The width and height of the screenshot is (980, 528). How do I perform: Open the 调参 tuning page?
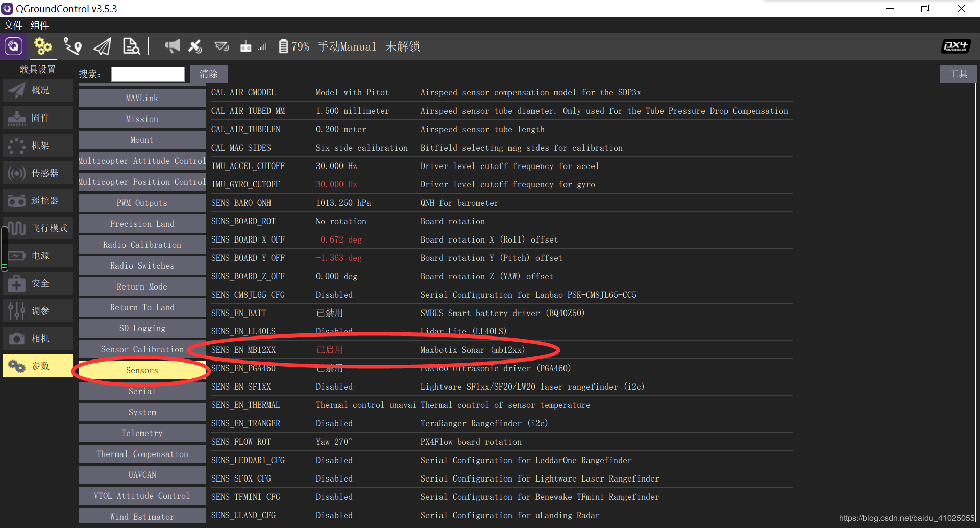click(x=38, y=311)
